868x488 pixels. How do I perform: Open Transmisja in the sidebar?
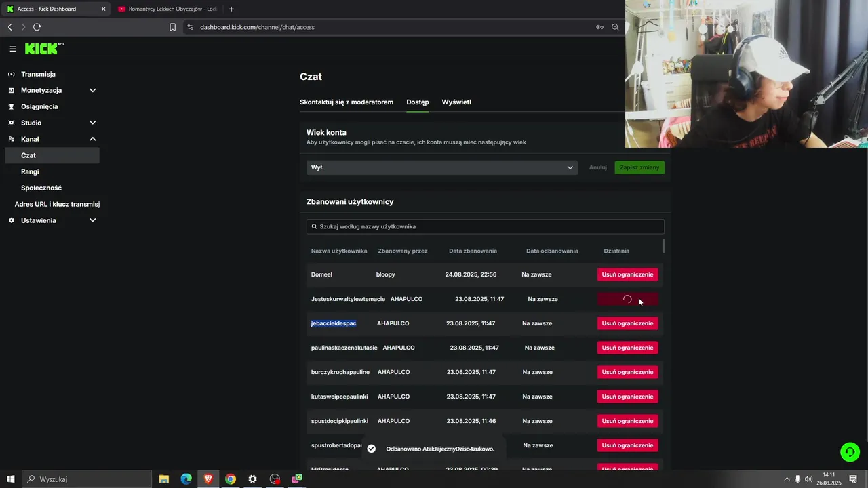38,74
